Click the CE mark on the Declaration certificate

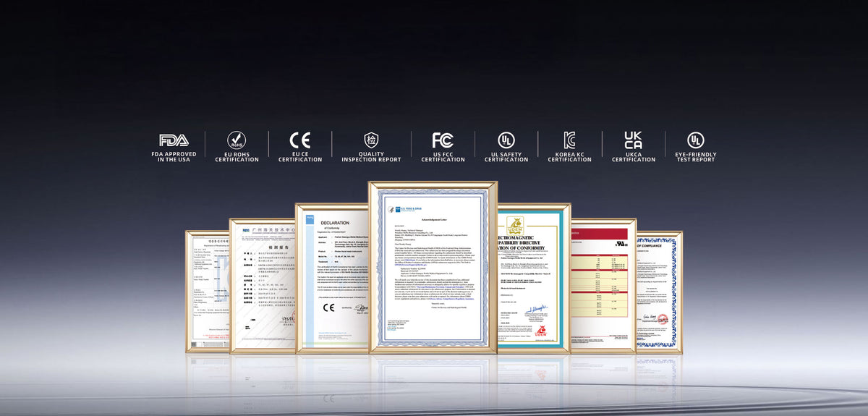click(329, 307)
